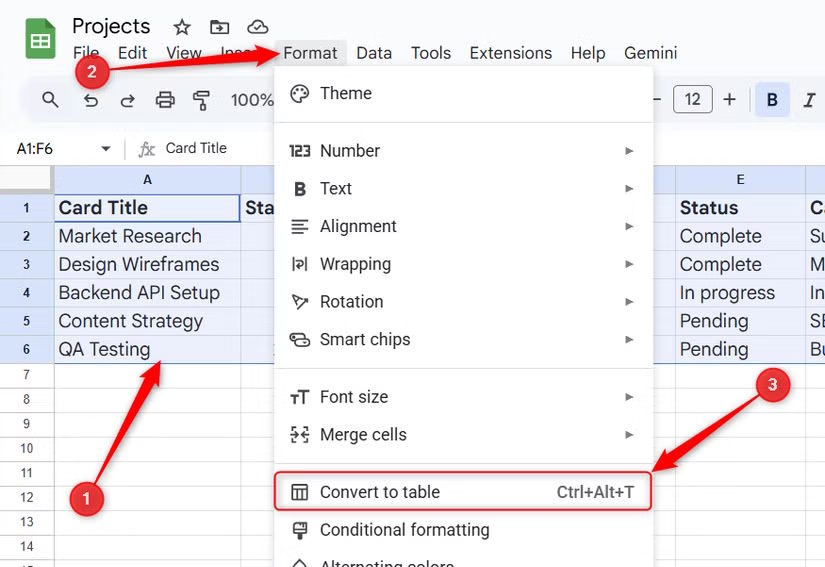Click Conditional formatting option
Viewport: 825px width, 567px height.
click(404, 530)
